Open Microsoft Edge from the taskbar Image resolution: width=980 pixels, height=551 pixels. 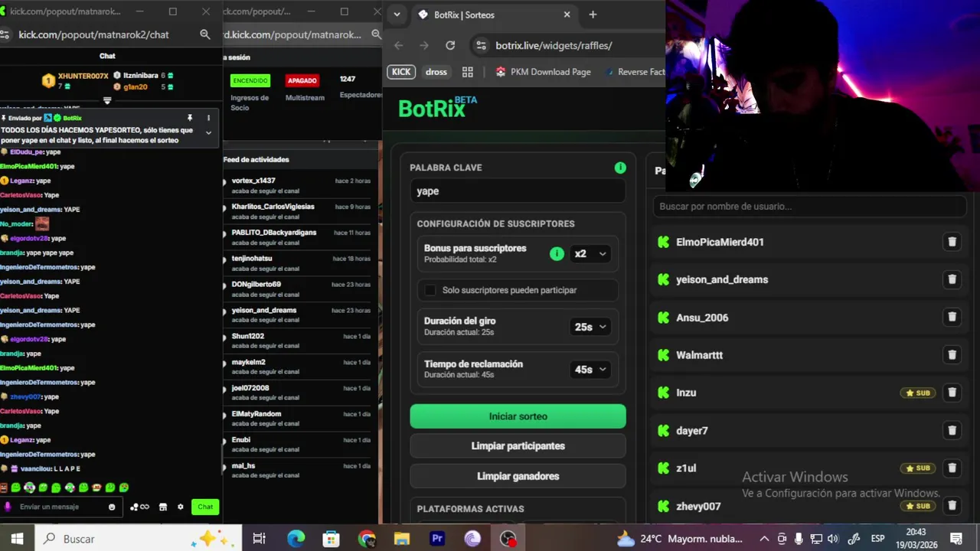point(296,539)
